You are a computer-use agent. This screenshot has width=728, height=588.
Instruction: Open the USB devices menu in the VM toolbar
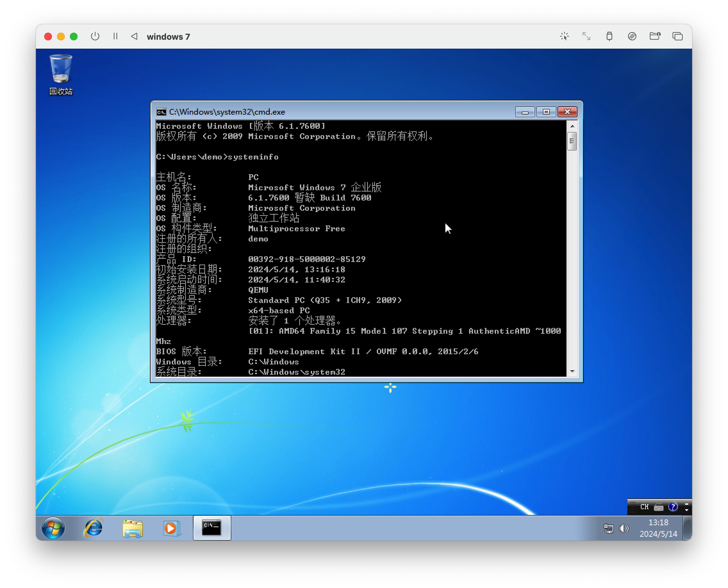(609, 36)
